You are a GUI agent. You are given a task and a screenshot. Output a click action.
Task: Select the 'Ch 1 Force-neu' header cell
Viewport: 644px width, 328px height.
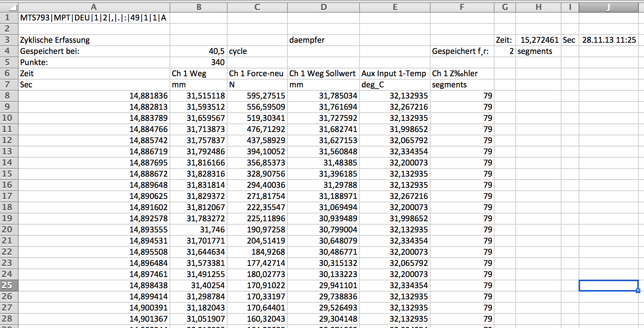[256, 74]
